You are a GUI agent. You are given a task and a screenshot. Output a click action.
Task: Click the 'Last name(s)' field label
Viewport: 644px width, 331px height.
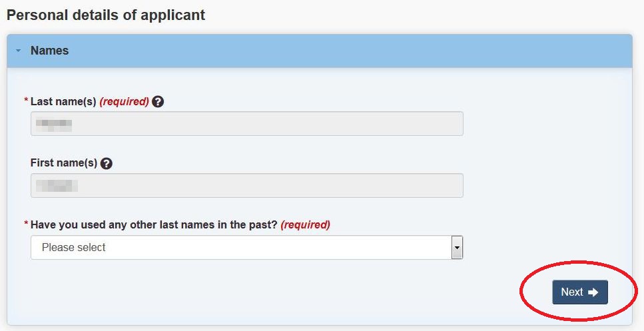tap(63, 101)
